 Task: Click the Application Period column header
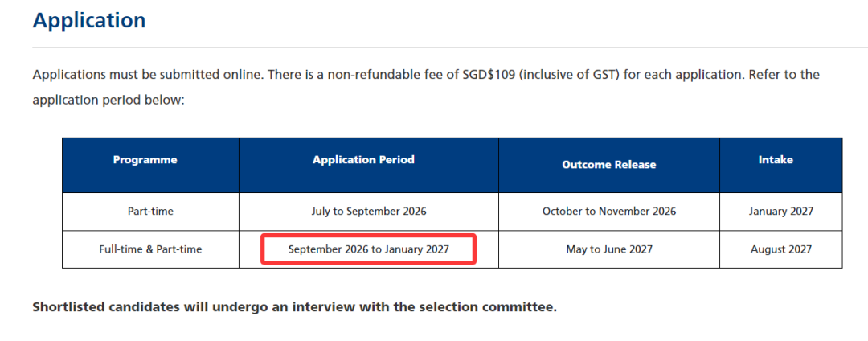pyautogui.click(x=363, y=160)
